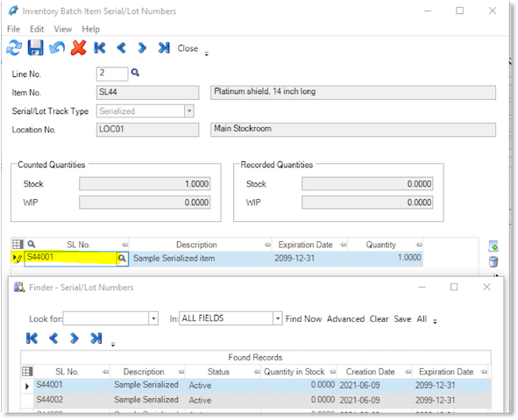Image resolution: width=518 pixels, height=420 pixels.
Task: Click the add new line icon beside grid
Action: tap(493, 246)
